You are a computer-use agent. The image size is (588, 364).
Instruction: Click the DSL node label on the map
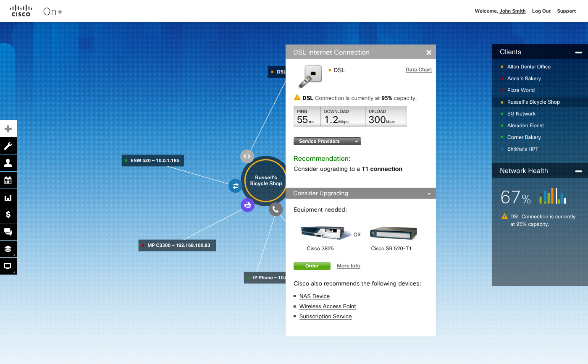(x=277, y=72)
